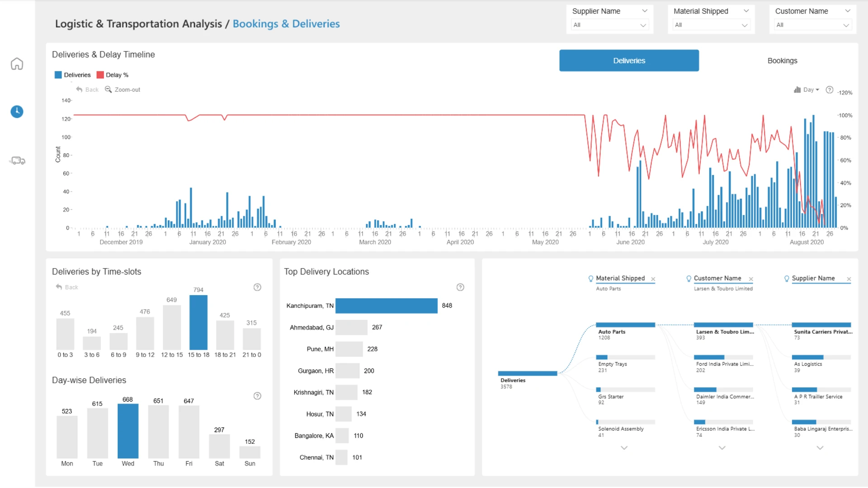Open the Material Shipped filter dropdown

711,25
